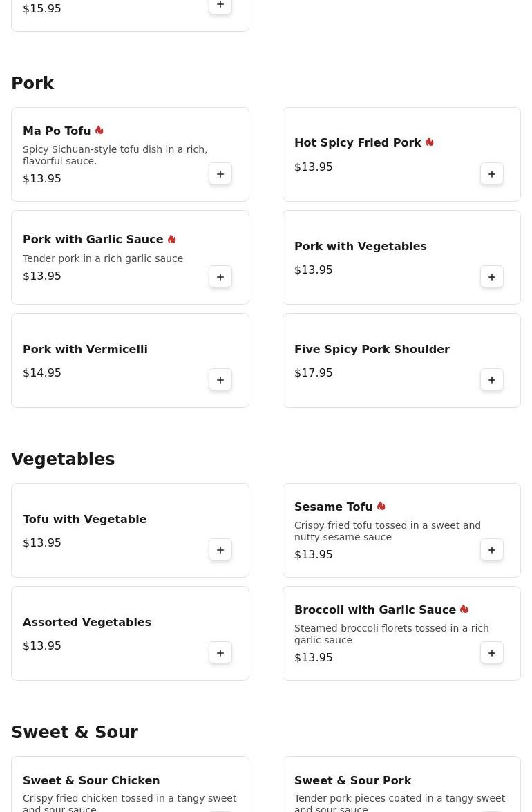Click the spicy flame icon beside Sesame Tofu
This screenshot has height=812, width=532.
381,507
